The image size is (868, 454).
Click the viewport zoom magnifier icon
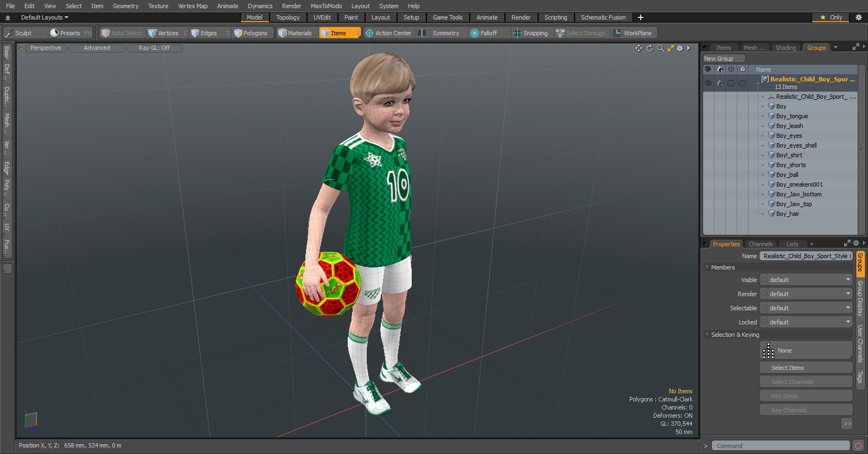coord(660,48)
